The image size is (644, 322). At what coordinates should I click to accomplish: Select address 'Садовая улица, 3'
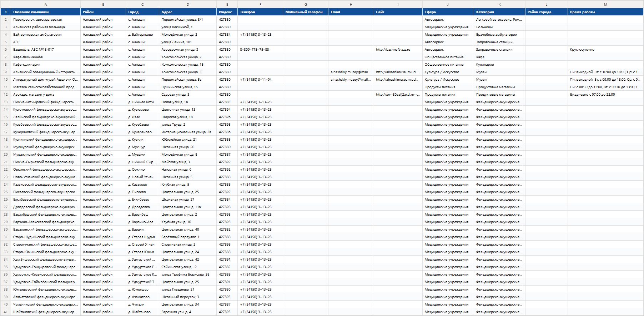click(188, 95)
